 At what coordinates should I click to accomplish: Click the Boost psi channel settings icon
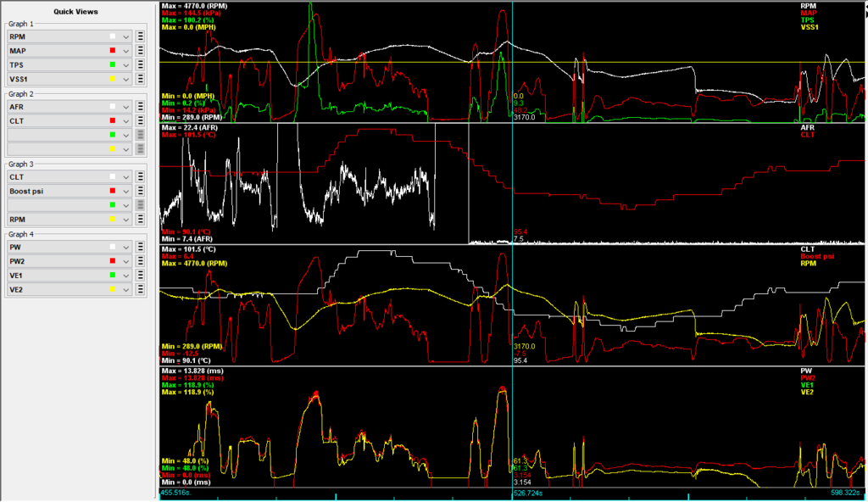pyautogui.click(x=141, y=191)
